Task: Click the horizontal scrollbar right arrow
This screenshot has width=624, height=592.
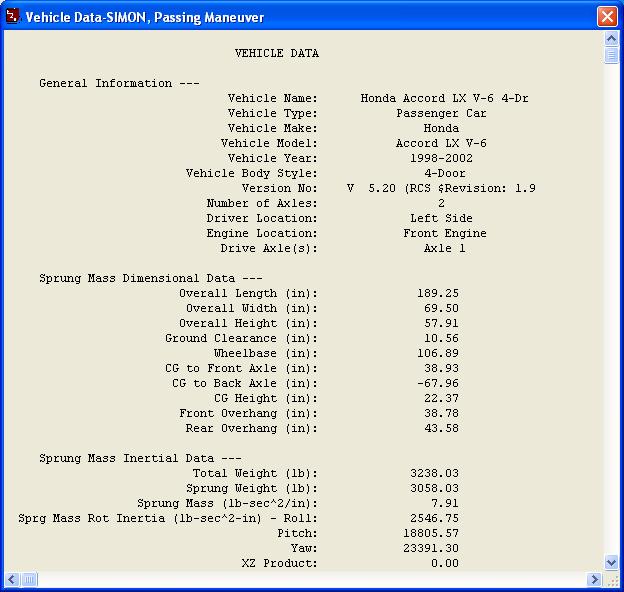Action: pos(595,579)
